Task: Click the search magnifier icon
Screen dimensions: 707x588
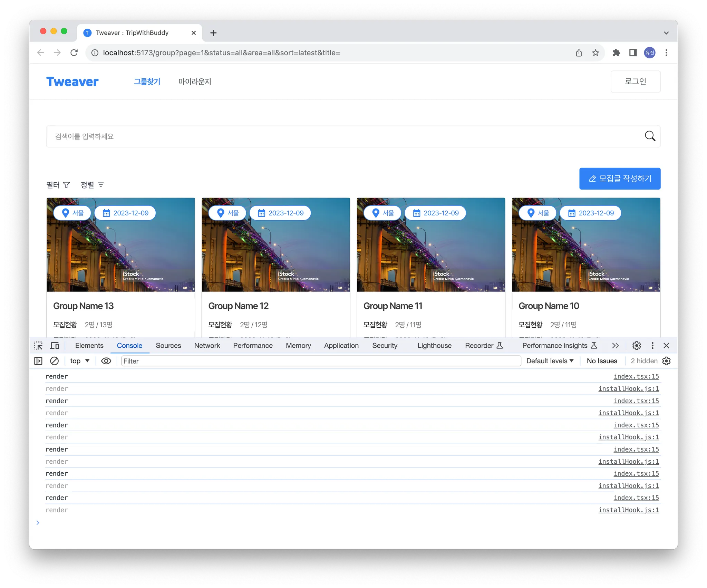Action: coord(650,136)
